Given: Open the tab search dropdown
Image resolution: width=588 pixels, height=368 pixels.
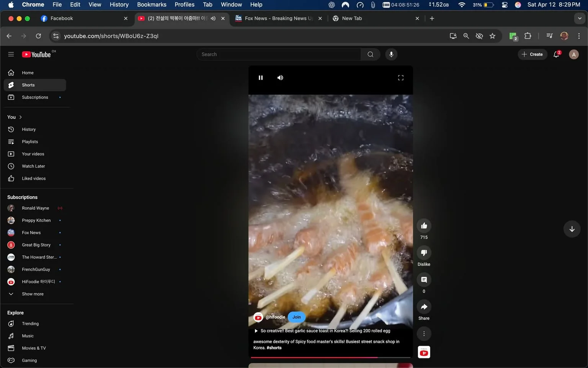Looking at the screenshot, I should (x=580, y=18).
